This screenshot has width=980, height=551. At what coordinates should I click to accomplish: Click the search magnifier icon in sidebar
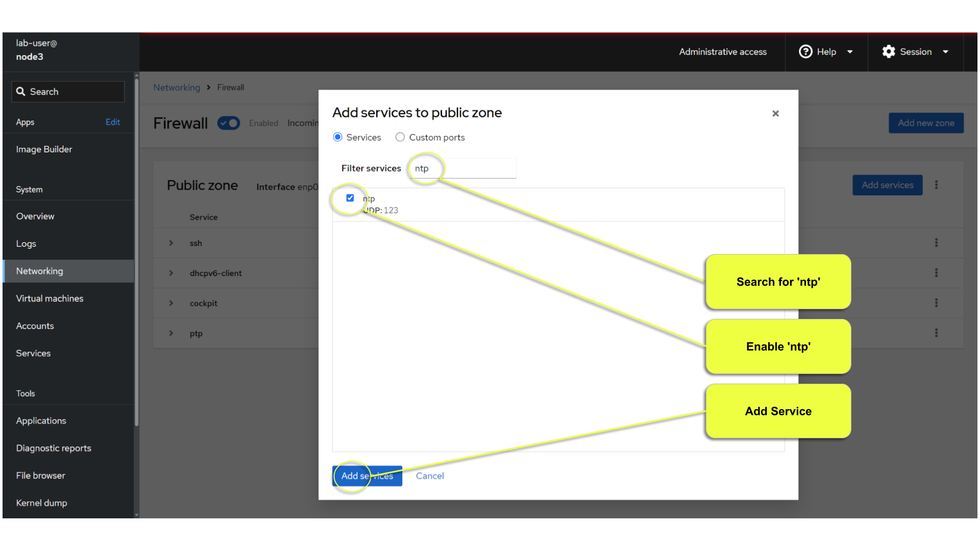coord(21,91)
